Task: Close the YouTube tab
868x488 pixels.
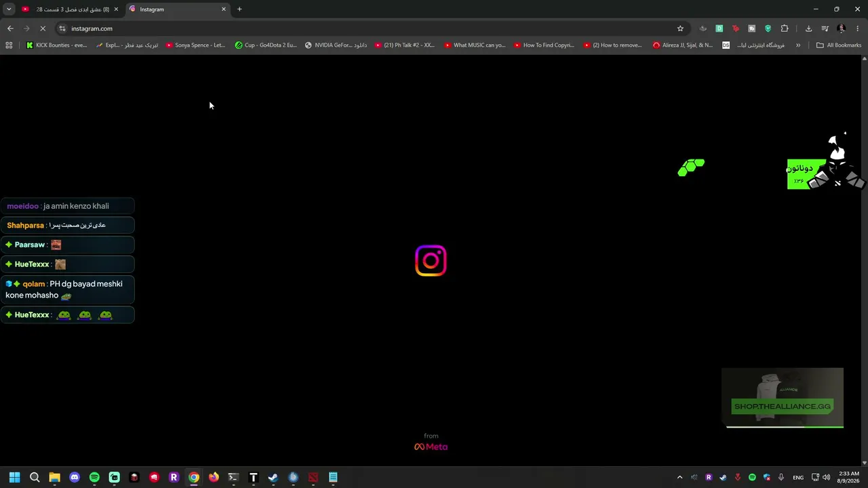Action: 116,9
